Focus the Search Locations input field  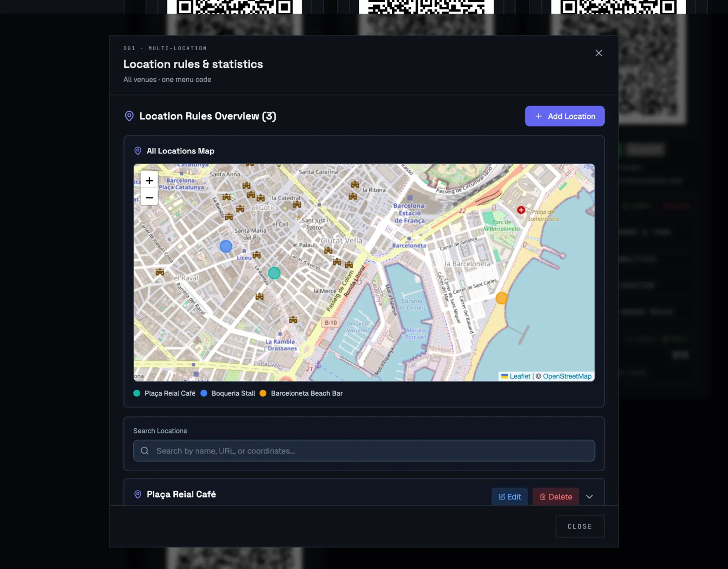(364, 451)
